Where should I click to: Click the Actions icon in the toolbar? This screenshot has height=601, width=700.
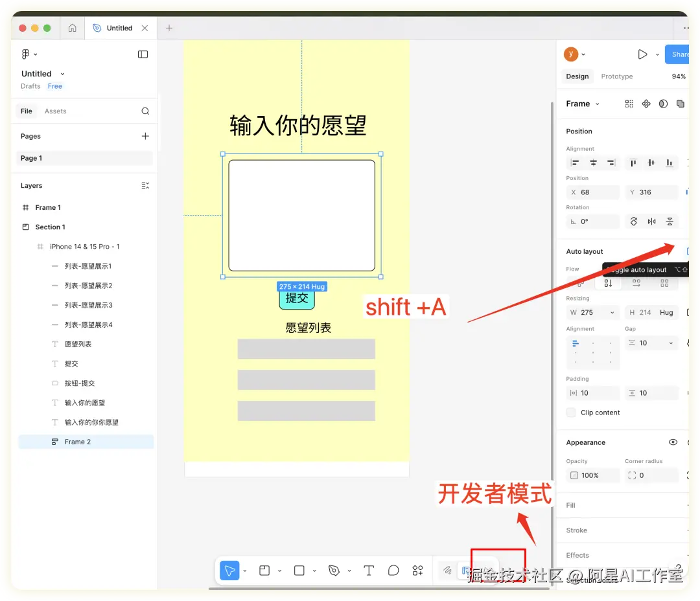tap(417, 571)
